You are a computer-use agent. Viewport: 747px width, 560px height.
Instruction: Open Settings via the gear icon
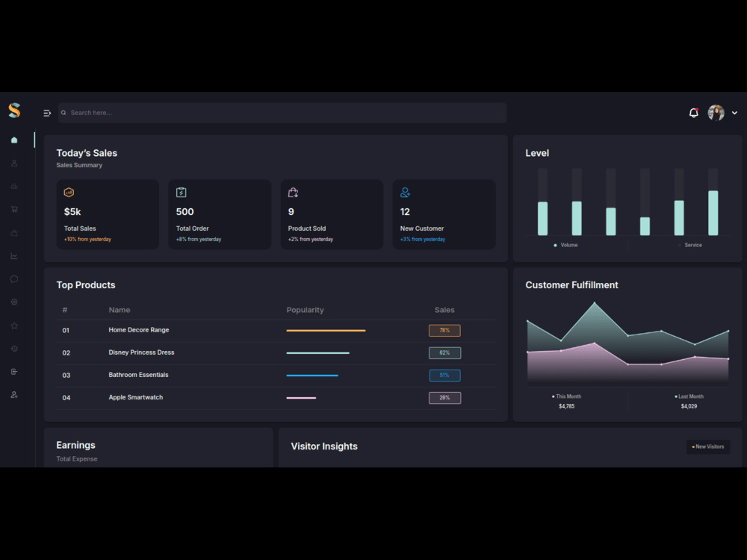point(13,302)
